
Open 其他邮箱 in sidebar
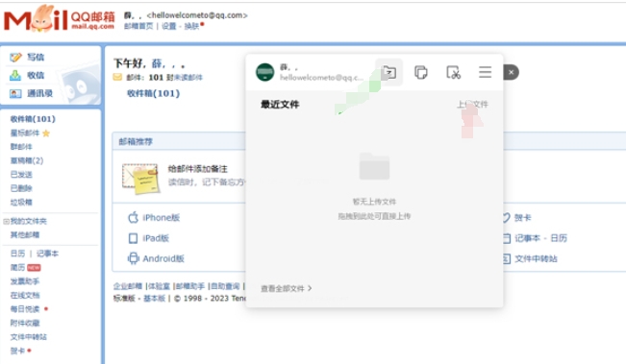tap(25, 235)
